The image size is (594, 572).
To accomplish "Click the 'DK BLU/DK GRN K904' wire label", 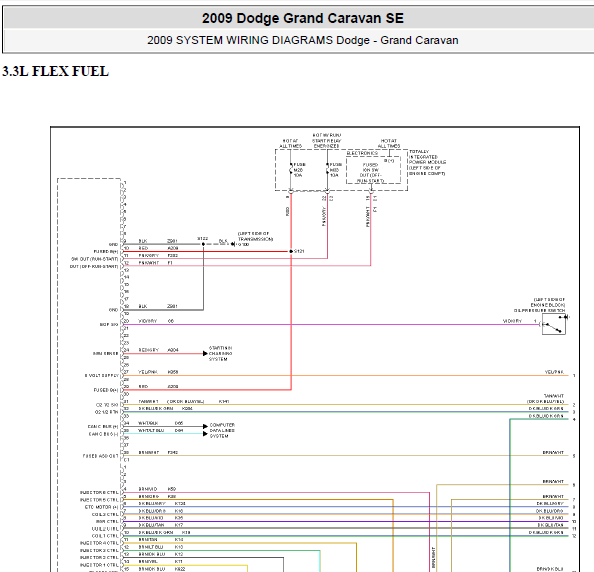I will pos(166,408).
